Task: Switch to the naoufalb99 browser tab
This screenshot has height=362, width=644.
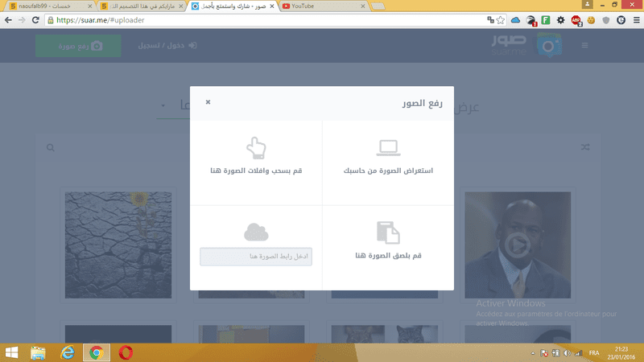Action: click(49, 6)
